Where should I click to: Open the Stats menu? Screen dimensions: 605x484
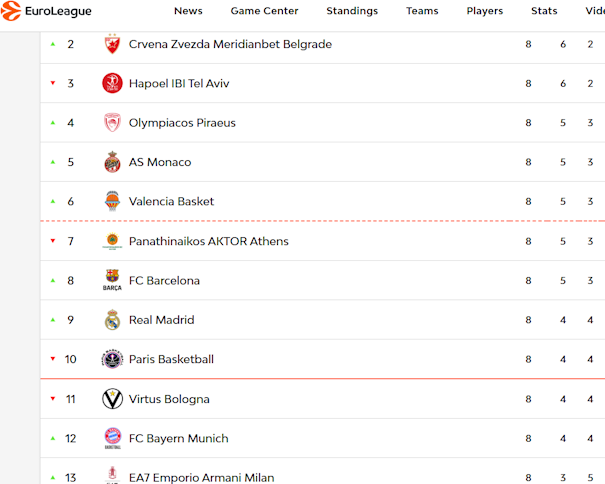tap(544, 11)
